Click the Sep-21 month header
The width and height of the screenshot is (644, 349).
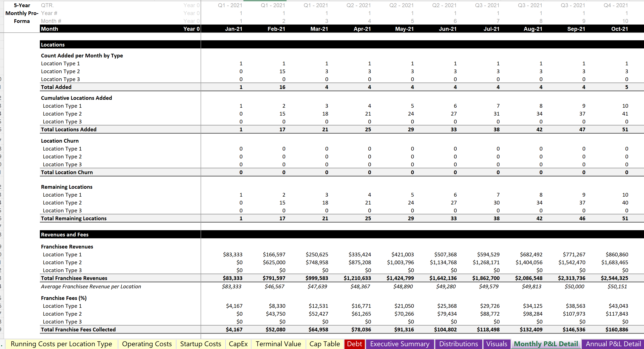[x=576, y=29]
